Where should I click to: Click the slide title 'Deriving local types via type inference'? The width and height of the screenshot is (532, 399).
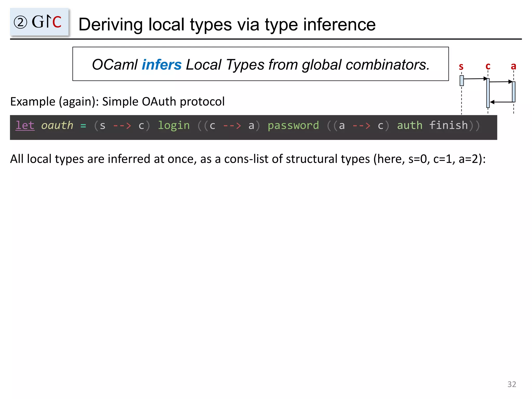[x=227, y=24]
